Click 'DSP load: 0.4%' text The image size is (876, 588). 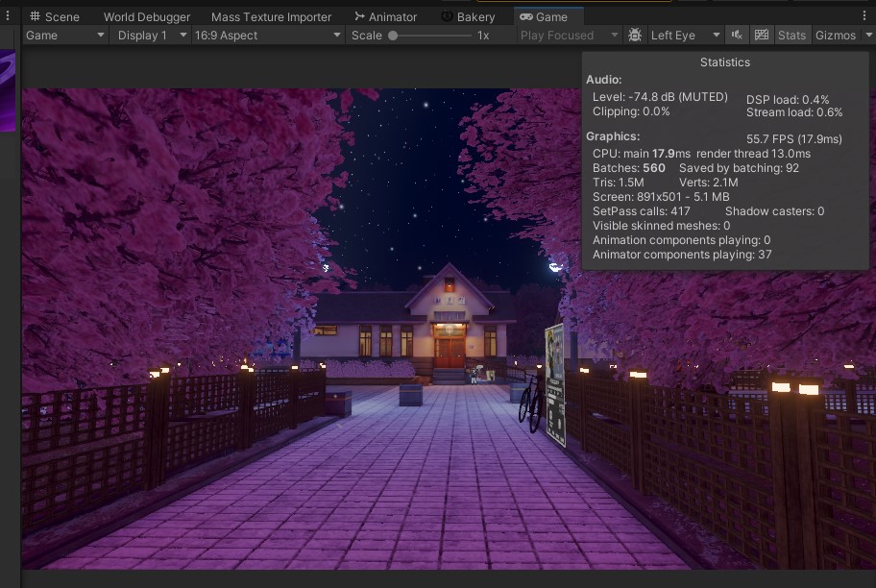(x=788, y=100)
